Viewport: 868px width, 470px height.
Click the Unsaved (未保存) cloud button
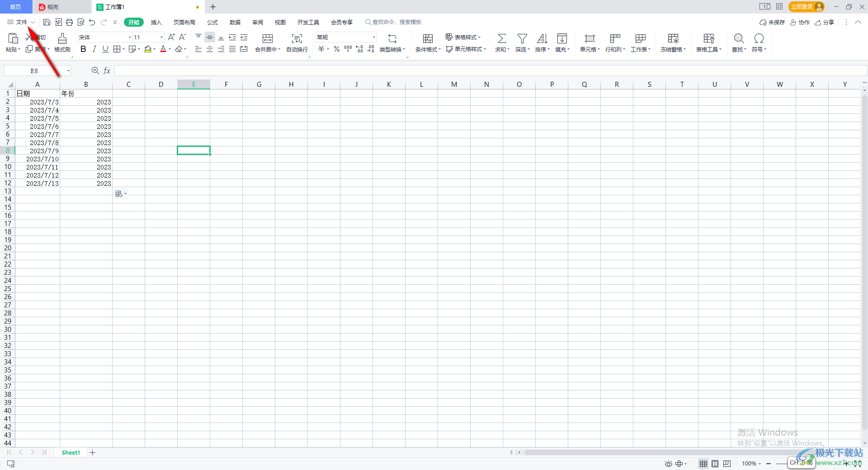772,22
